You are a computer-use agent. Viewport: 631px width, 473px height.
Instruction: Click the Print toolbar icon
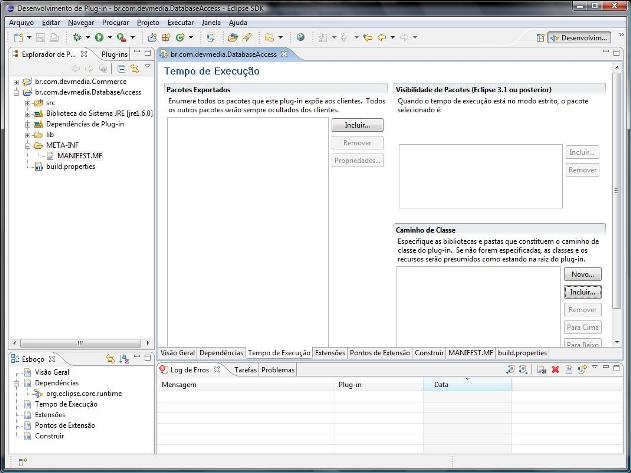(54, 38)
